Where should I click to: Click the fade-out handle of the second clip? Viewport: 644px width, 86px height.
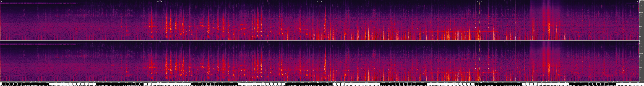[x=318, y=2]
